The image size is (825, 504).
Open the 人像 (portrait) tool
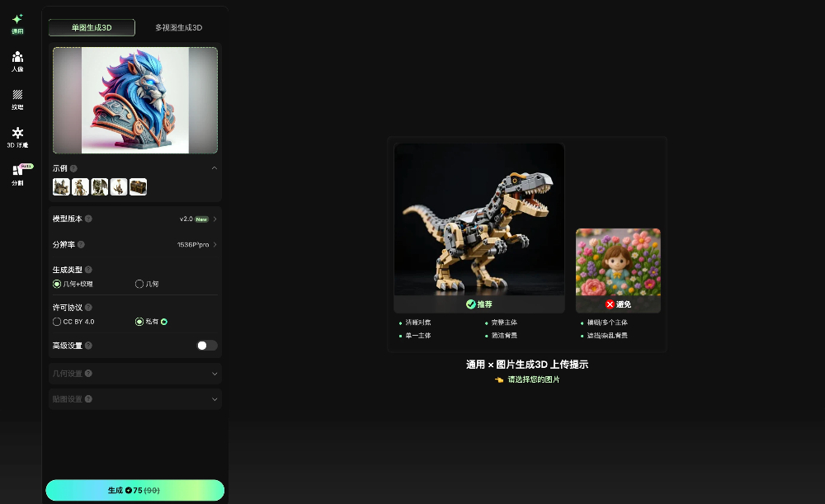[x=16, y=61]
